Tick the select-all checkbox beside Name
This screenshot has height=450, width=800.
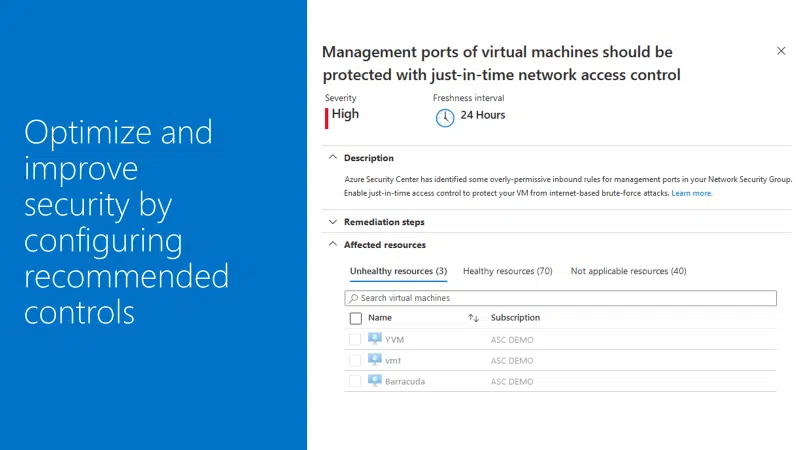[x=356, y=318]
